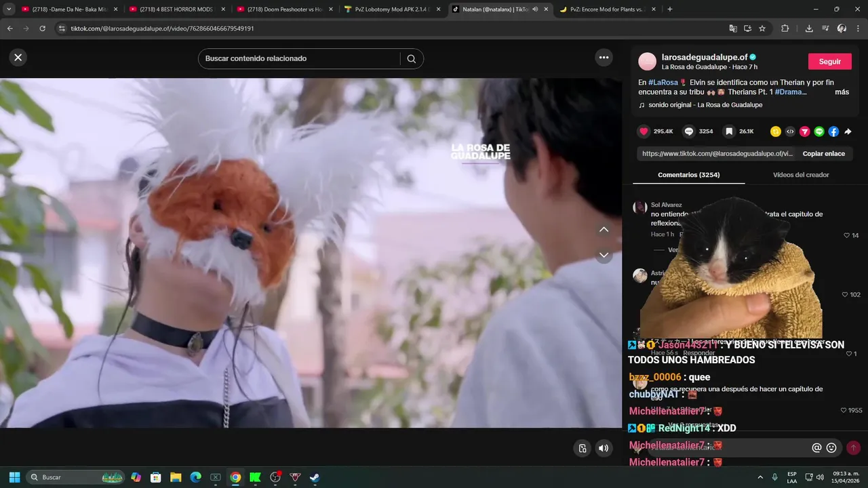The image size is (868, 488).
Task: Save the video with the bookmark icon
Action: (x=728, y=131)
